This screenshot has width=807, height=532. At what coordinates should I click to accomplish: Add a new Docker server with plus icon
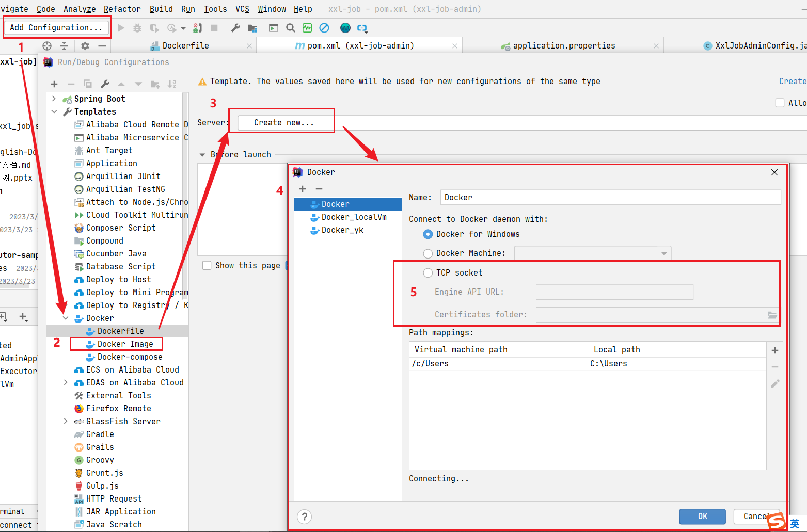(x=303, y=189)
